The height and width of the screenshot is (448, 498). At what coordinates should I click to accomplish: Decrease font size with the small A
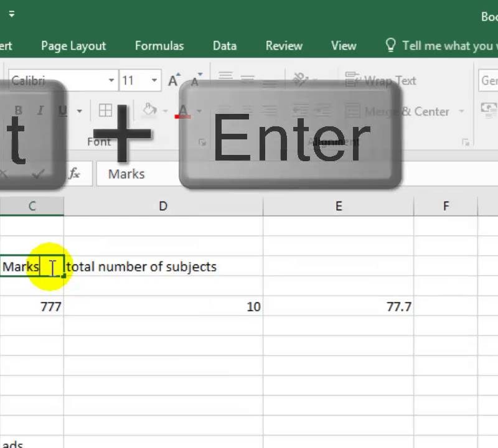click(x=195, y=80)
